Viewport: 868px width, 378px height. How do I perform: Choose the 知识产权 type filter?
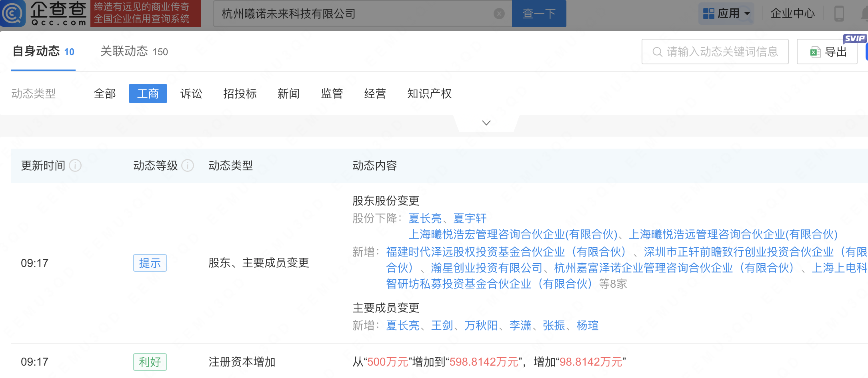pos(429,94)
